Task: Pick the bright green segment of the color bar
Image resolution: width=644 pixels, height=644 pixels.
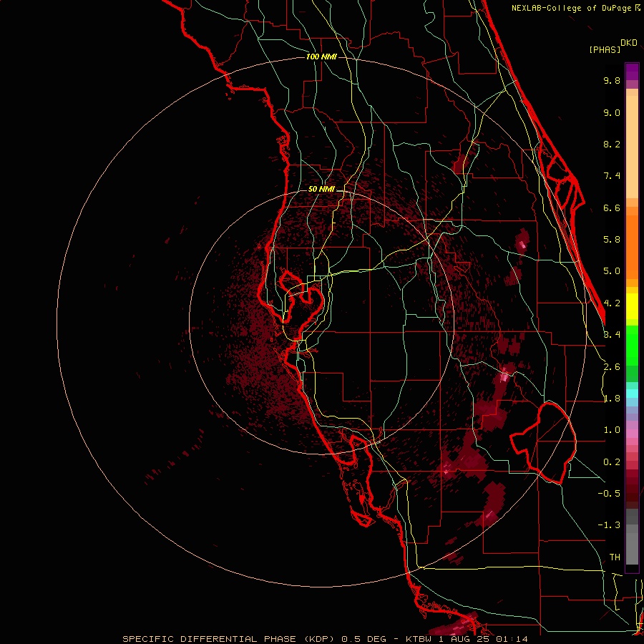Action: [x=632, y=346]
